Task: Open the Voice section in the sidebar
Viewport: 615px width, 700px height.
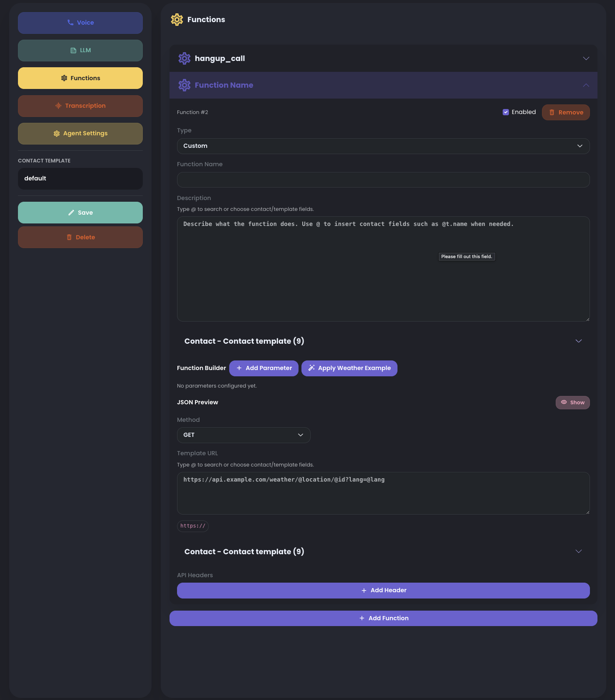Action: pyautogui.click(x=80, y=23)
